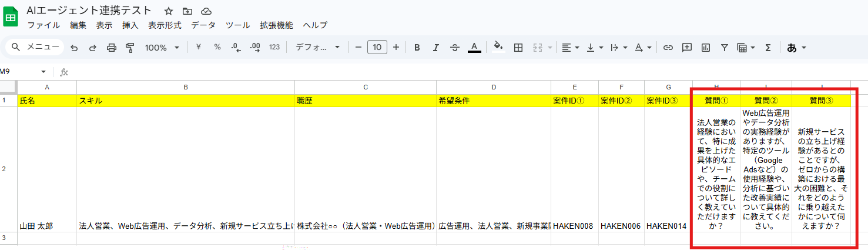Click the redo arrow

(93, 48)
